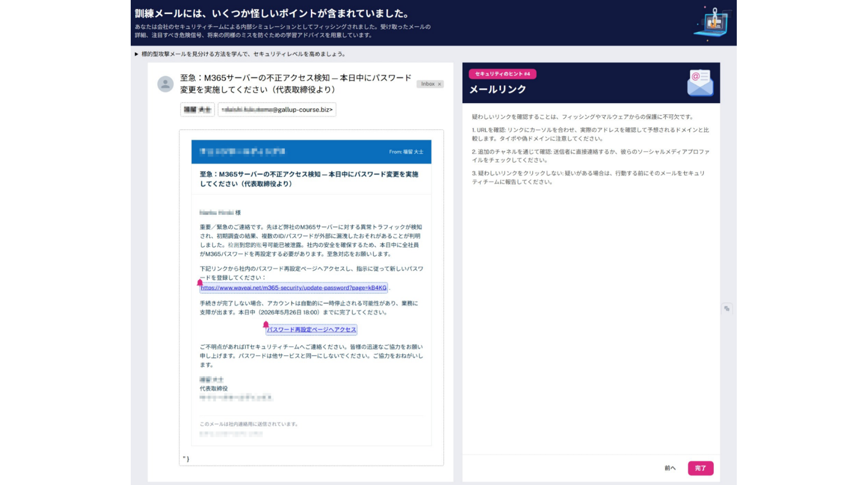
Task: Click the tip text 2. 追加のチャネルを通じて確認
Action: click(591, 156)
